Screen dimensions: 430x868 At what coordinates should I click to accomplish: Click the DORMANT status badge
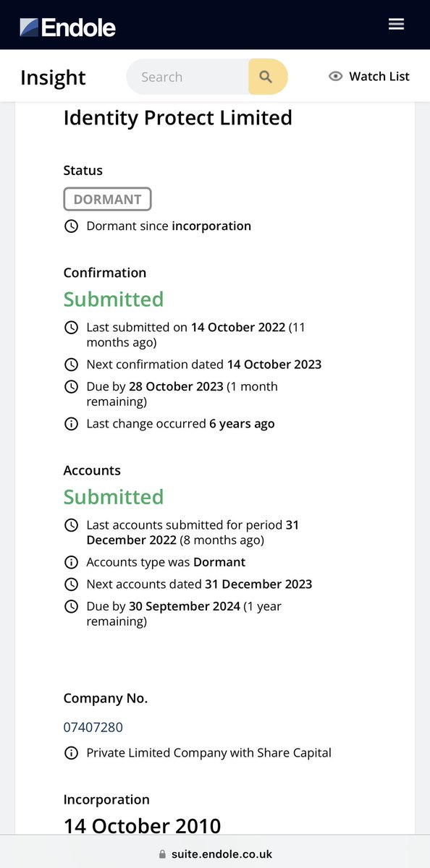pos(107,199)
